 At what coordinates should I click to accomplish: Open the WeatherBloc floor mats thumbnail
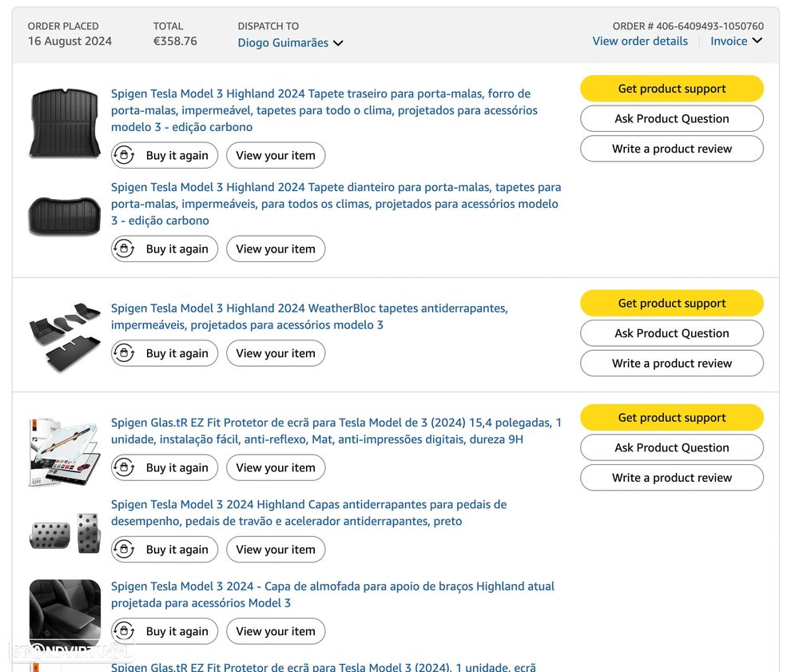pyautogui.click(x=65, y=336)
